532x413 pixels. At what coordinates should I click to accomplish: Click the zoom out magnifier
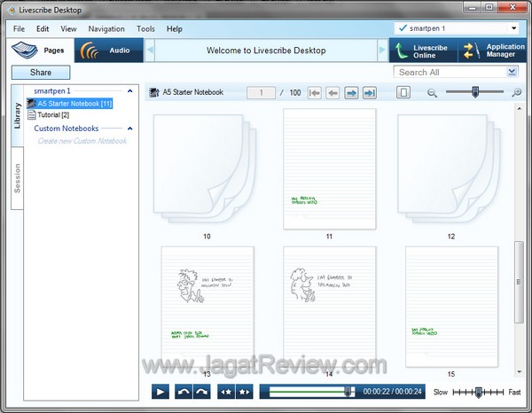point(432,92)
